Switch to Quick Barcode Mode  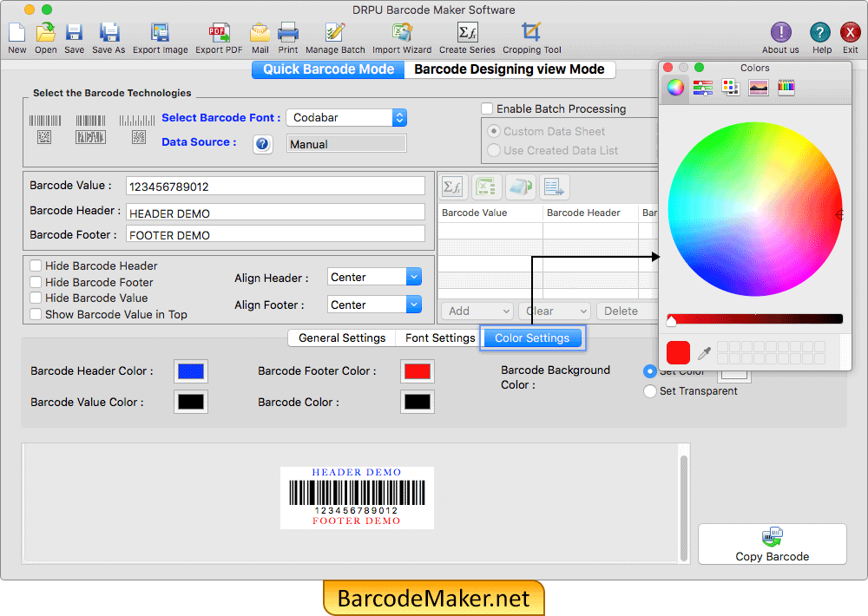328,69
